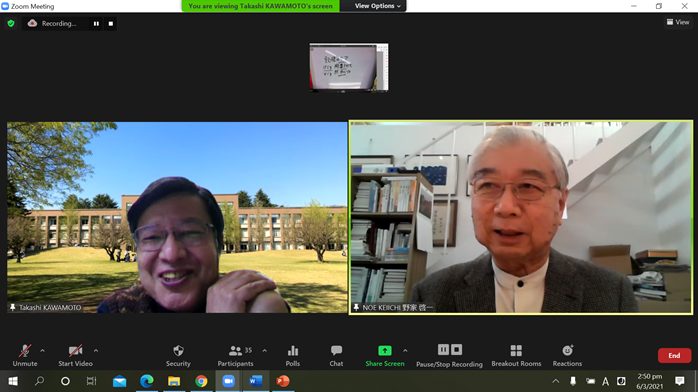Open the View layout menu
The image size is (698, 392).
(678, 22)
